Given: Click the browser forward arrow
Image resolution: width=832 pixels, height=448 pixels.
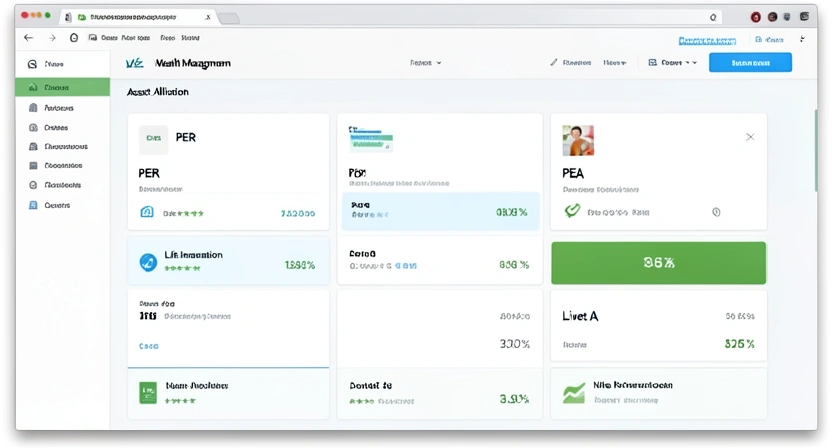Looking at the screenshot, I should click(52, 38).
